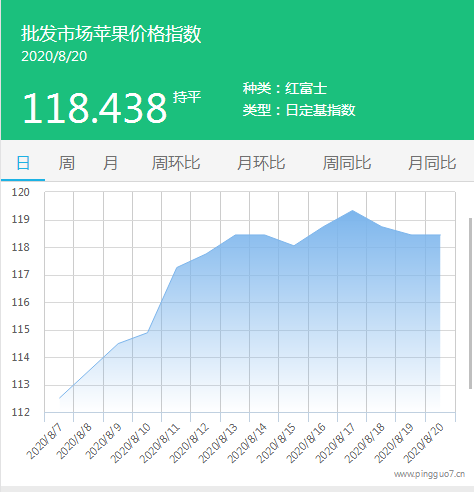This screenshot has width=474, height=492.
Task: Select the 日 daily tab
Action: (x=23, y=163)
